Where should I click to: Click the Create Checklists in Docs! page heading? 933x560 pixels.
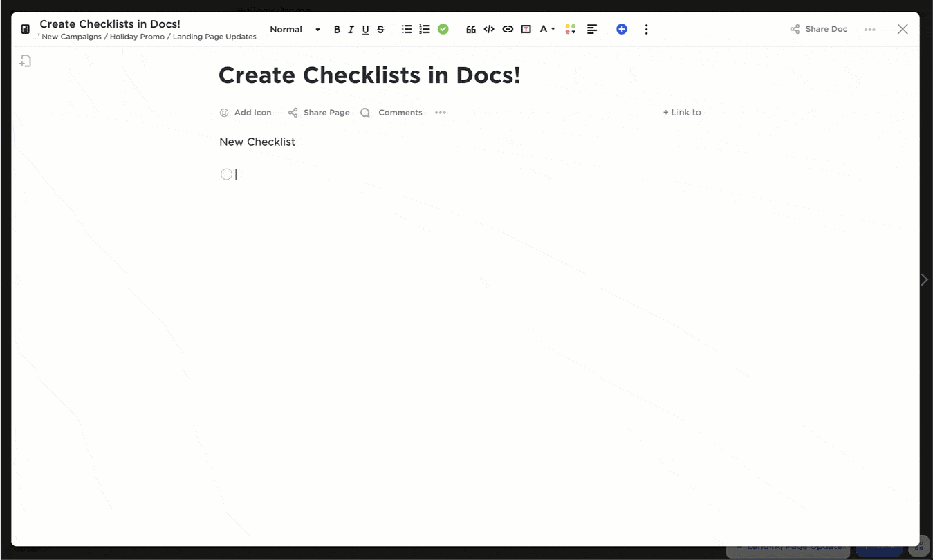click(369, 75)
